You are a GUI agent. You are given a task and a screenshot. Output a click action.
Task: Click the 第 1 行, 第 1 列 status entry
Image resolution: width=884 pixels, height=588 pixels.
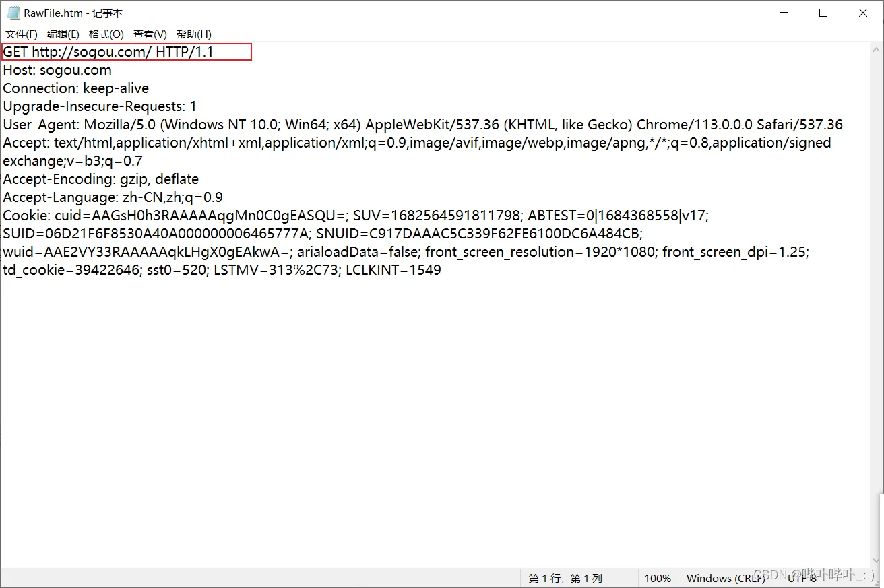click(x=565, y=578)
